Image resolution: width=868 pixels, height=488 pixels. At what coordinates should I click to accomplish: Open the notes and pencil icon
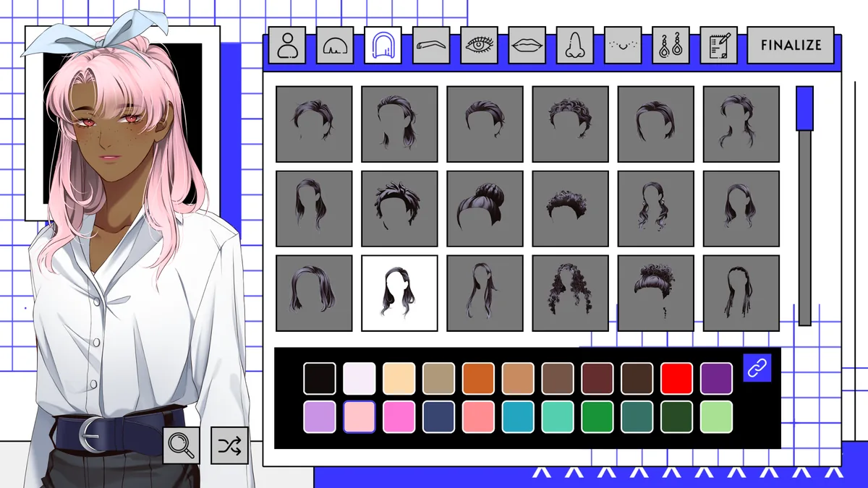point(718,45)
